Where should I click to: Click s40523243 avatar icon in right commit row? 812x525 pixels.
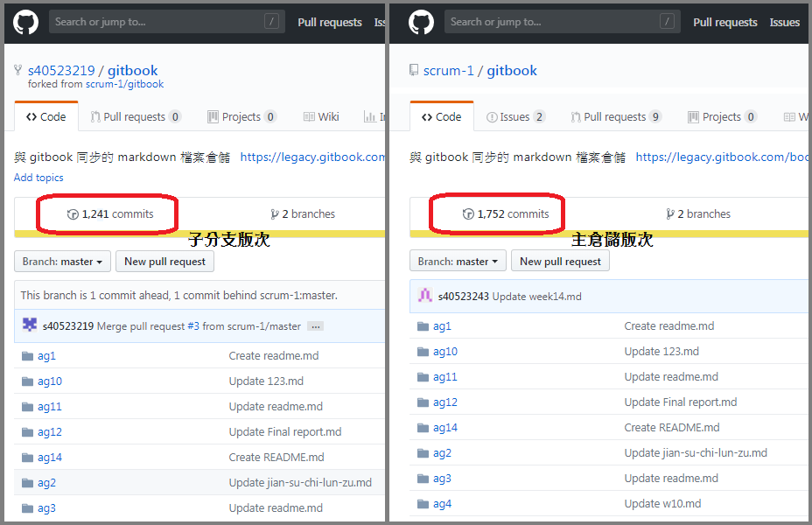point(425,296)
